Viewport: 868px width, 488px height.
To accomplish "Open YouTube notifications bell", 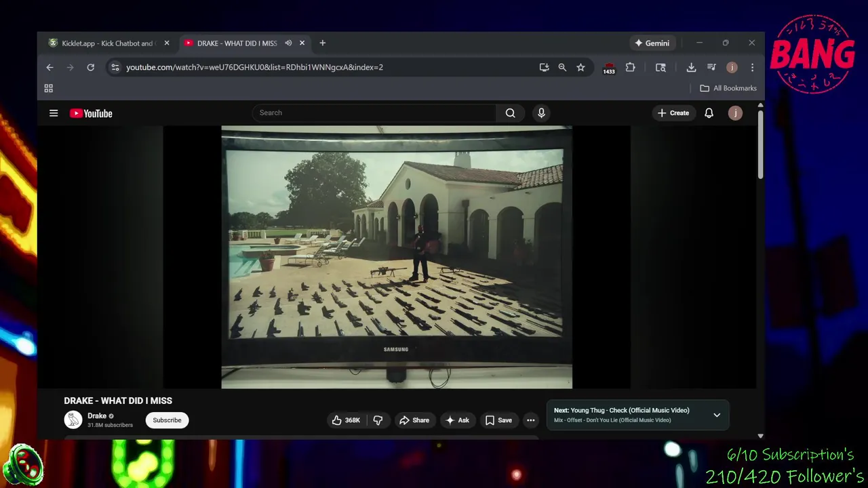I will click(x=709, y=113).
